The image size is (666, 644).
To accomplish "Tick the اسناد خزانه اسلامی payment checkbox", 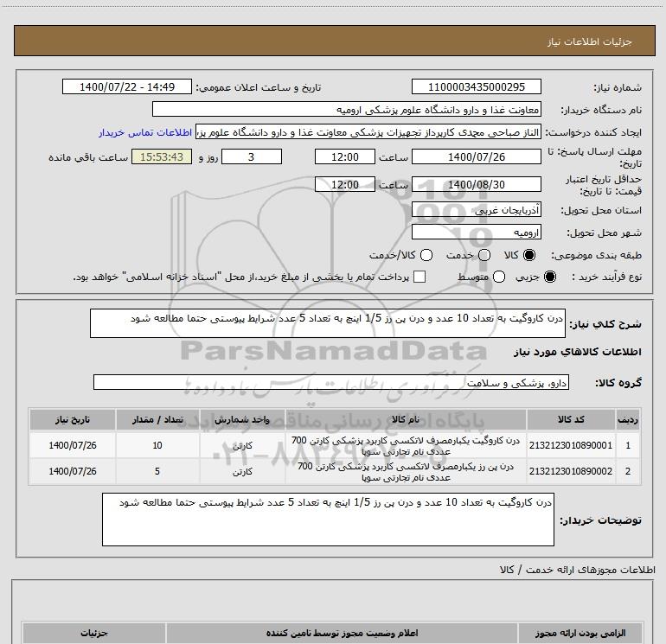I will 419,277.
